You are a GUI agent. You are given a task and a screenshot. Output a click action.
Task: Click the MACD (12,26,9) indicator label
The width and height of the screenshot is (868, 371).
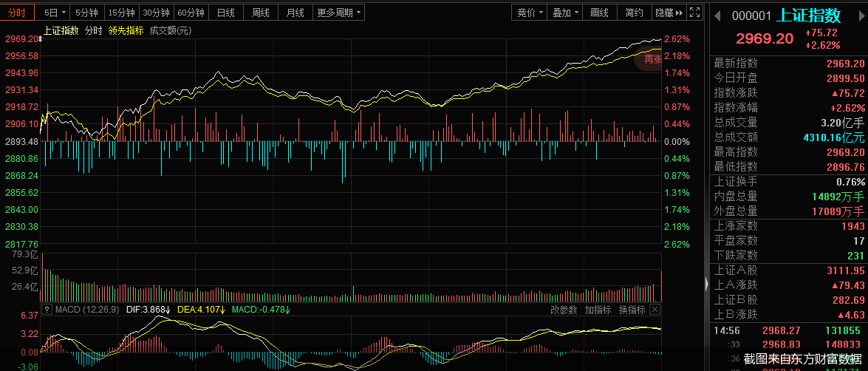[x=87, y=309]
